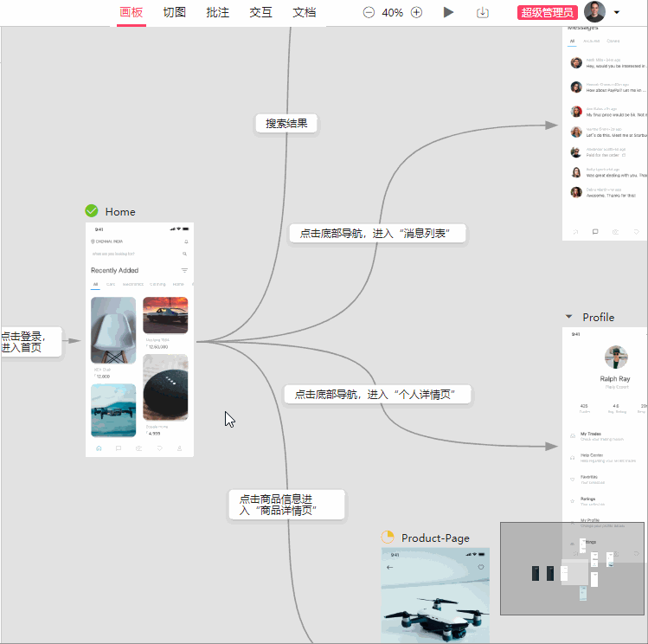Open Favorites in Profile artboard

coord(606,480)
